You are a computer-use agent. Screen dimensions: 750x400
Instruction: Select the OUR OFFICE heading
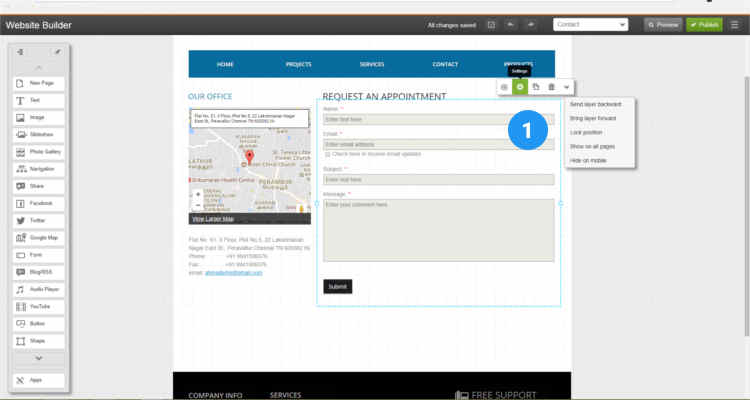[210, 97]
